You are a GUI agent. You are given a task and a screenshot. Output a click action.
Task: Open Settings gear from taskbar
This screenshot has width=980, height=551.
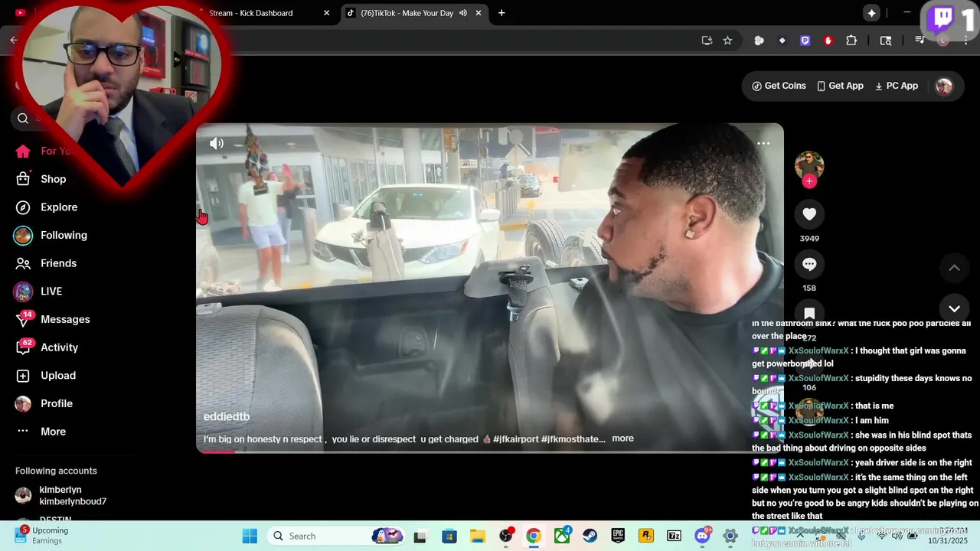tap(730, 536)
